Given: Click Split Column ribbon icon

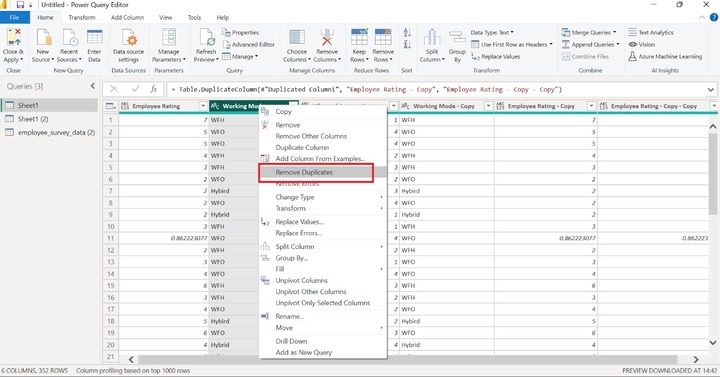Looking at the screenshot, I should tap(432, 37).
